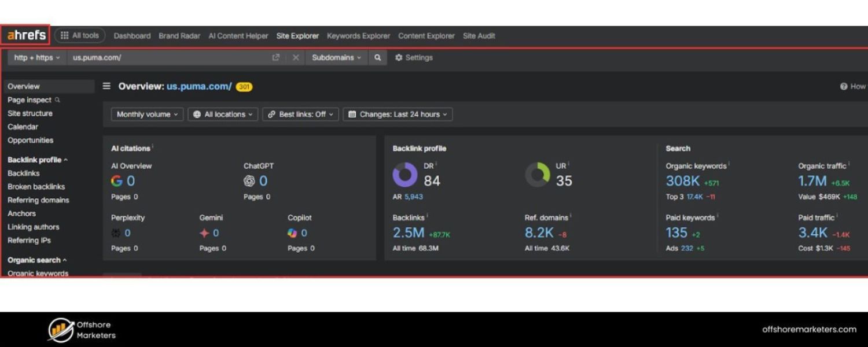Expand the http + https protocol dropdown
The image size is (868, 347).
pyautogui.click(x=37, y=58)
